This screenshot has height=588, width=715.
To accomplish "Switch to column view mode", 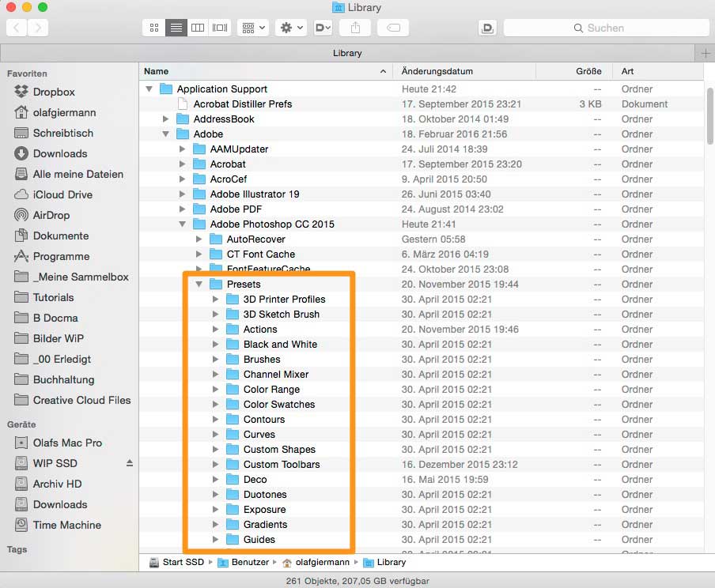I will click(198, 28).
